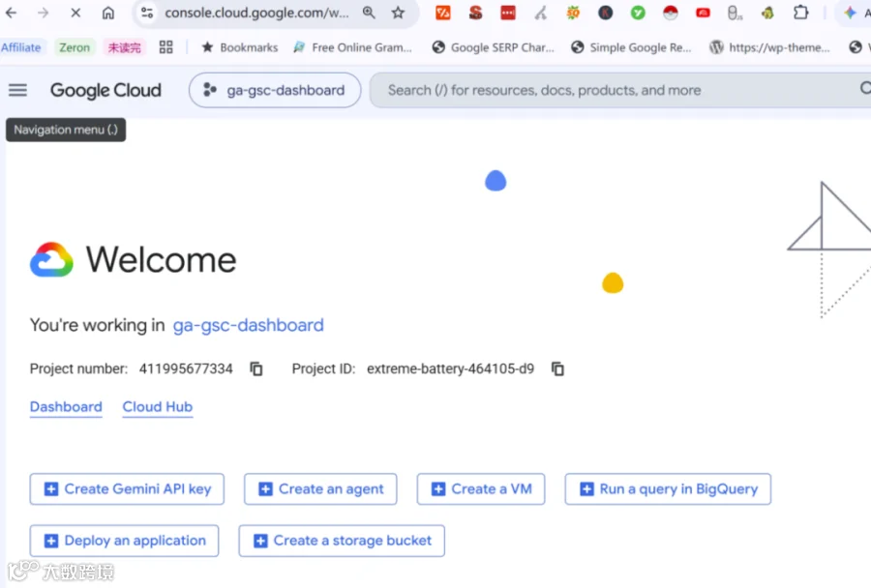This screenshot has height=588, width=871.
Task: Click the extreme-battery-464105-d9 project ID text
Action: click(x=450, y=368)
